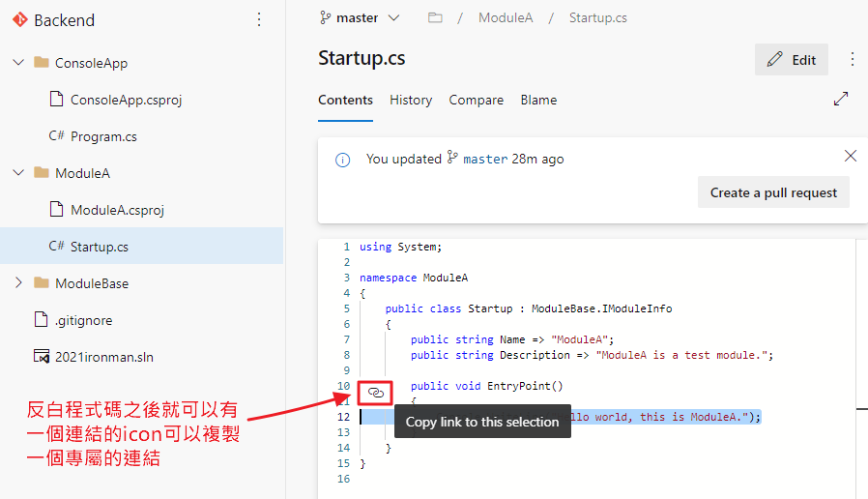868x499 pixels.
Task: Select the ConsoleApp folder
Action: click(x=91, y=63)
